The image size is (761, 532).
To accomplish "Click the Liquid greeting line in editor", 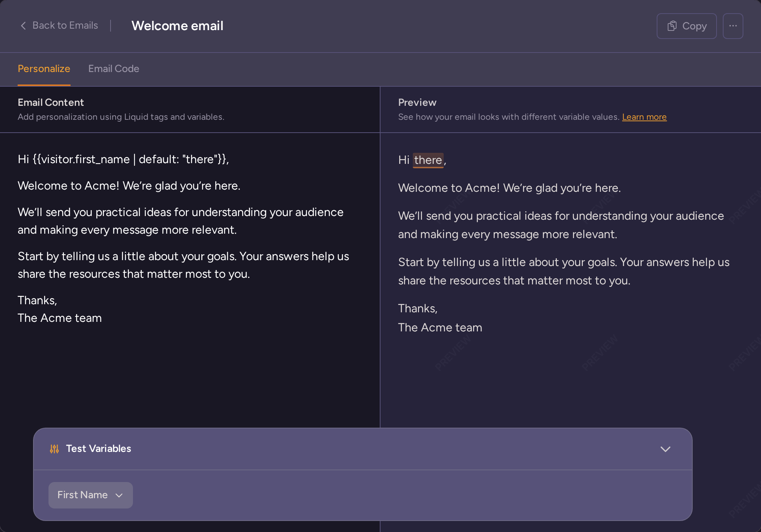I will pos(123,159).
